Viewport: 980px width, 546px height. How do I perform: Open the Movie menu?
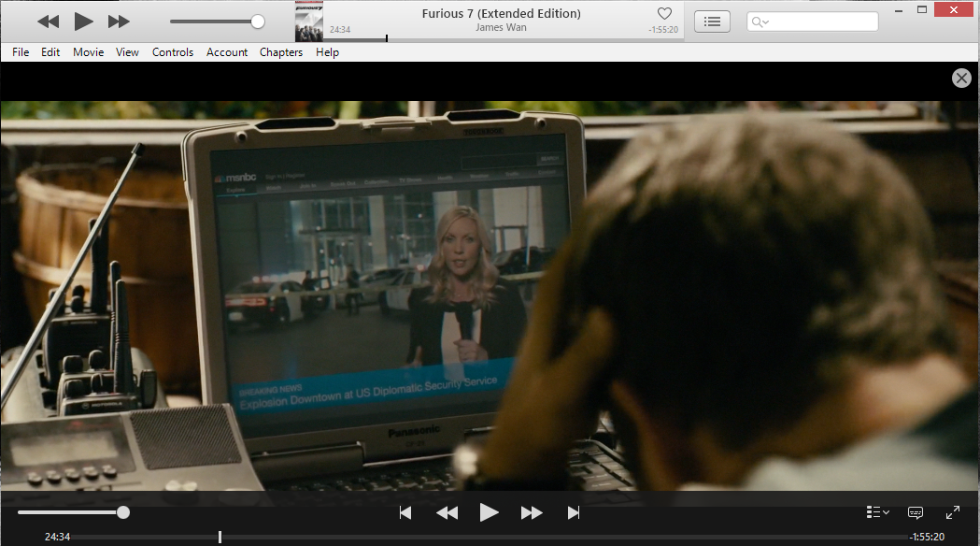tap(88, 52)
